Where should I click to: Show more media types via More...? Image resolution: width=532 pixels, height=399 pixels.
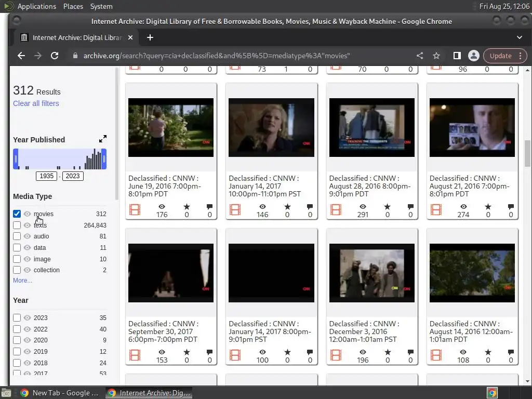(22, 280)
